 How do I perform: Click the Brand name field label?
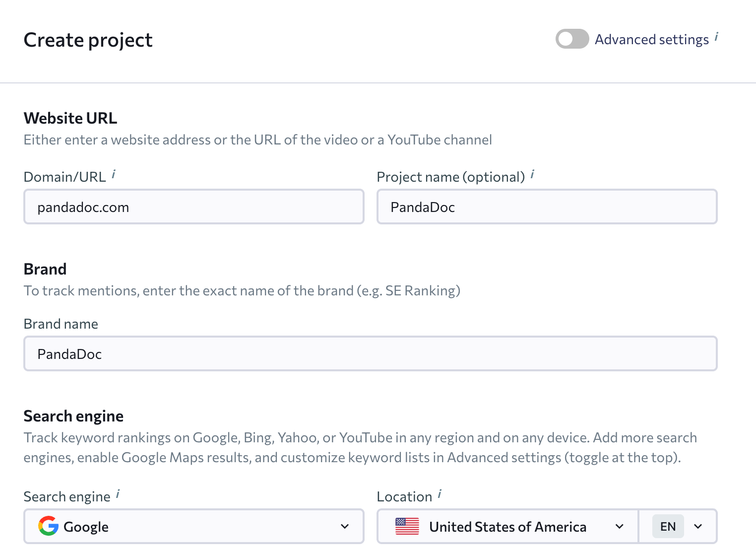point(61,324)
